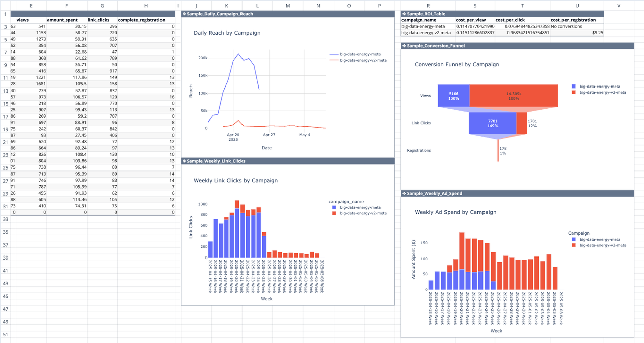Select column header E

pos(31,5)
